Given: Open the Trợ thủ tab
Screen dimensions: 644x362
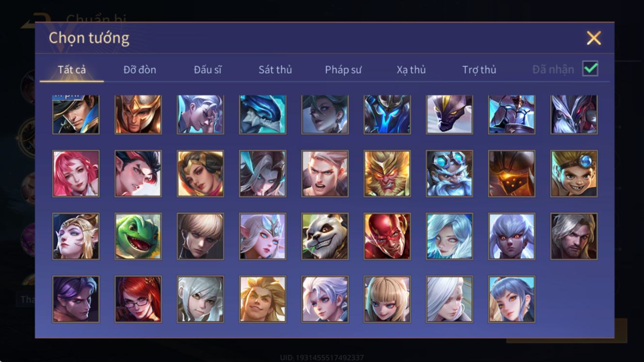Looking at the screenshot, I should pos(479,70).
